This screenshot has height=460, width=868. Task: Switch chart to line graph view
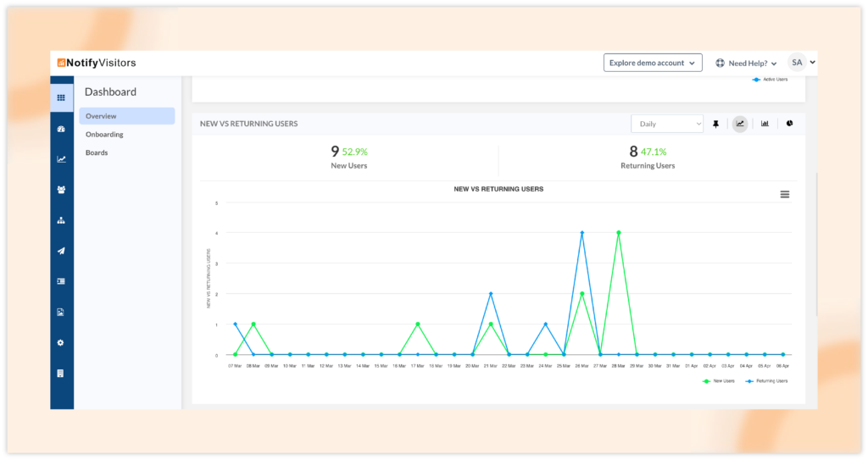pos(740,124)
